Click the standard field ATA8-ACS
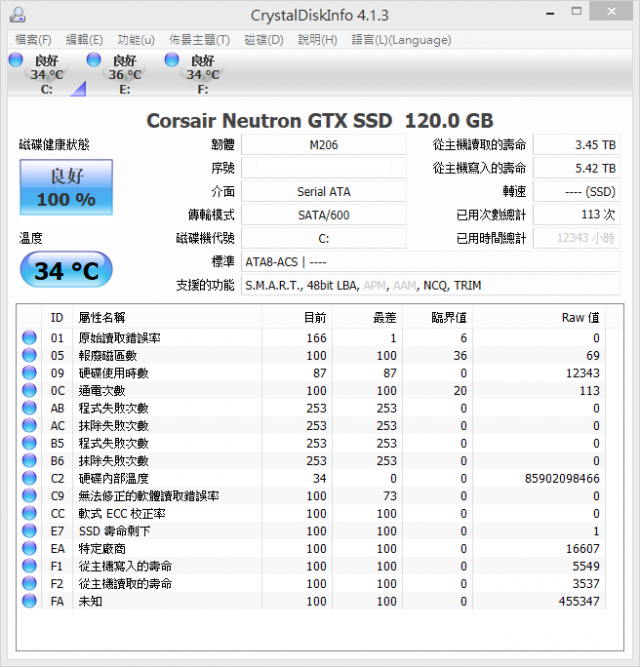Viewport: 640px width, 668px height. pos(431,262)
